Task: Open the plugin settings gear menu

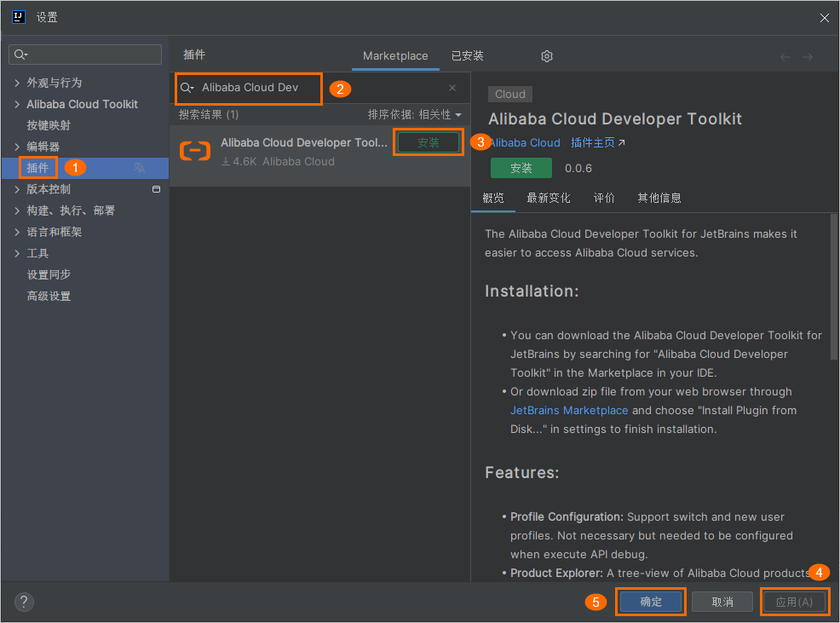Action: [x=546, y=56]
